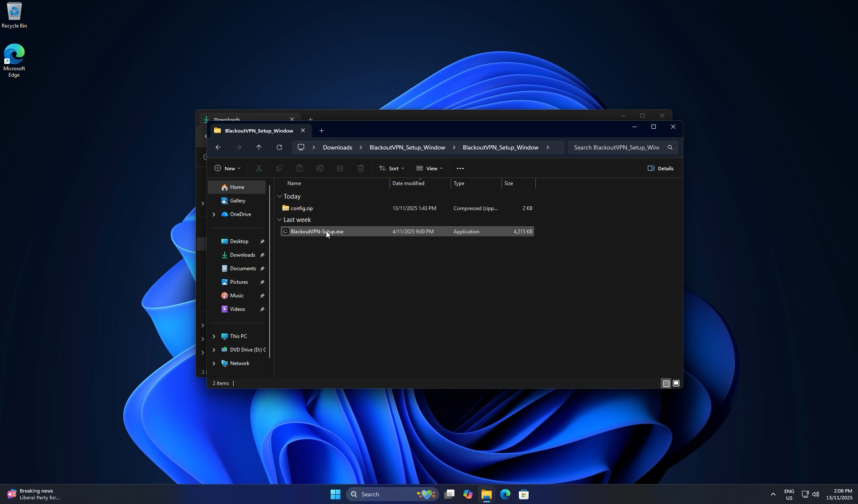This screenshot has width=858, height=504.
Task: Open Copilot from the taskbar
Action: coord(468,494)
